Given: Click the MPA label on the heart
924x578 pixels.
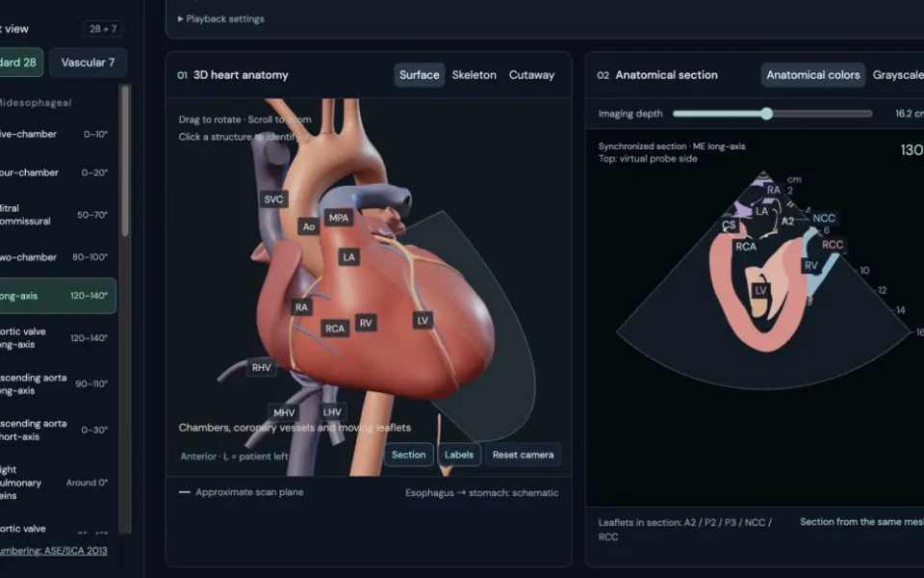Looking at the screenshot, I should click(x=339, y=218).
